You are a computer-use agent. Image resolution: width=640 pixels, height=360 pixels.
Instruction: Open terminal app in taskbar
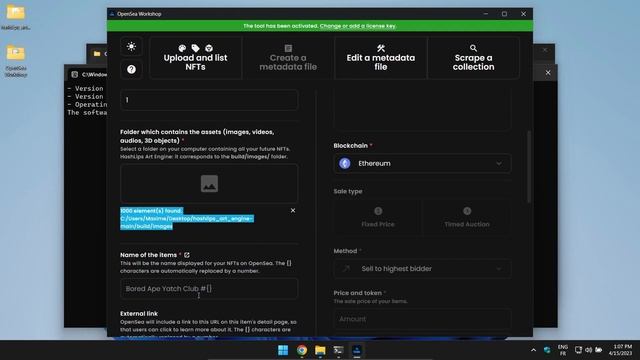tap(338, 350)
